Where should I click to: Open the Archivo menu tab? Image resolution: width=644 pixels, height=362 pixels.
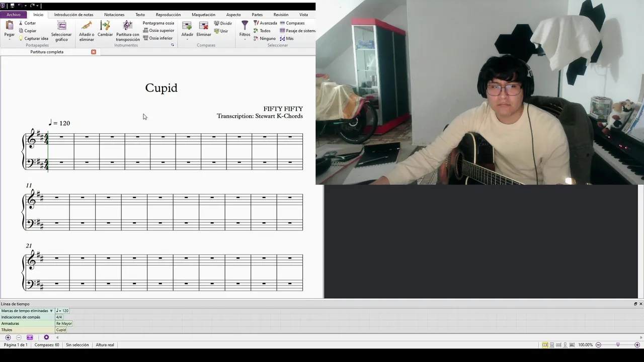14,15
